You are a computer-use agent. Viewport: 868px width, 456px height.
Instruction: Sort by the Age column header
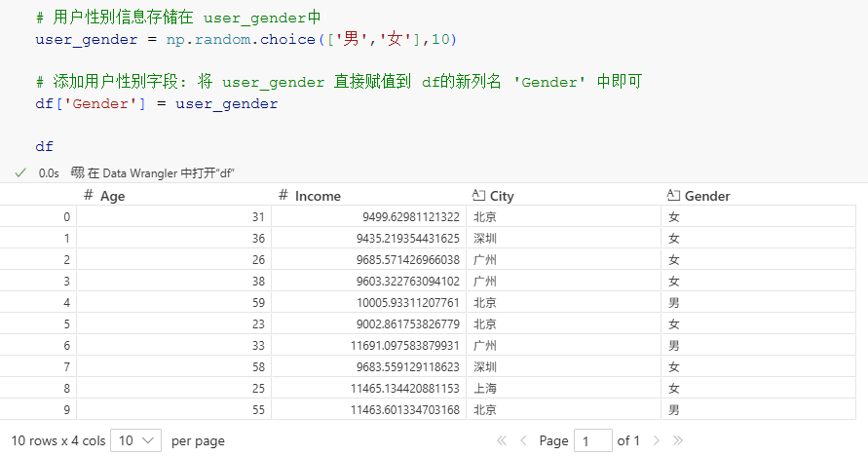112,196
